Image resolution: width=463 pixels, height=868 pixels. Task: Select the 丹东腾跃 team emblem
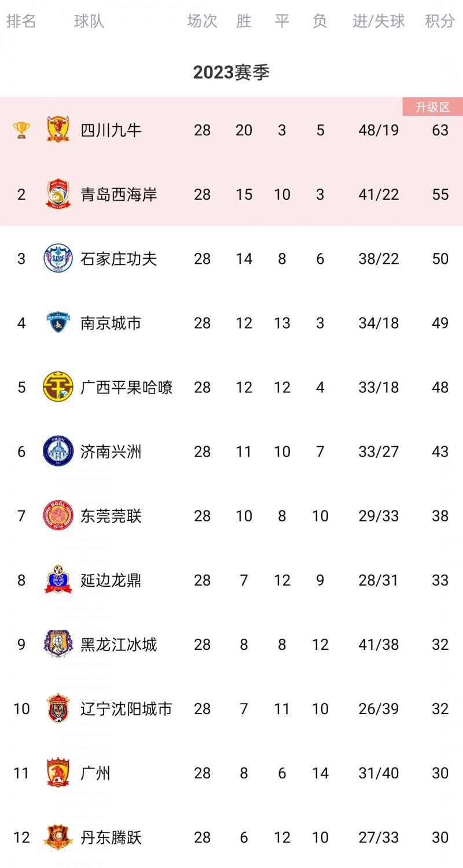coord(58,837)
